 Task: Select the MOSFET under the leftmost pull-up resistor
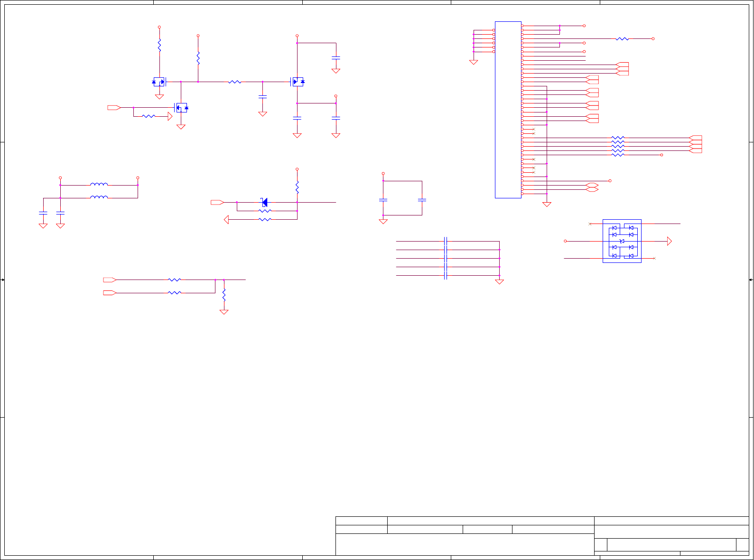[159, 82]
